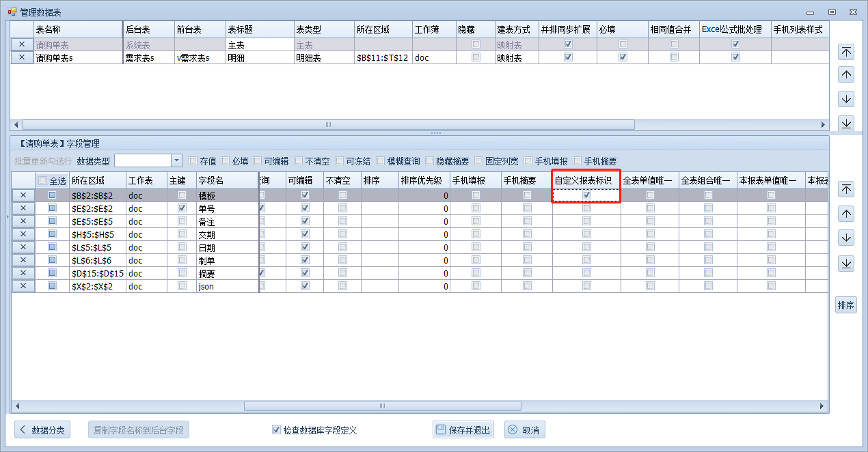Click move-to-top arrow beside upper table
Viewport: 868px width, 452px height.
point(846,52)
